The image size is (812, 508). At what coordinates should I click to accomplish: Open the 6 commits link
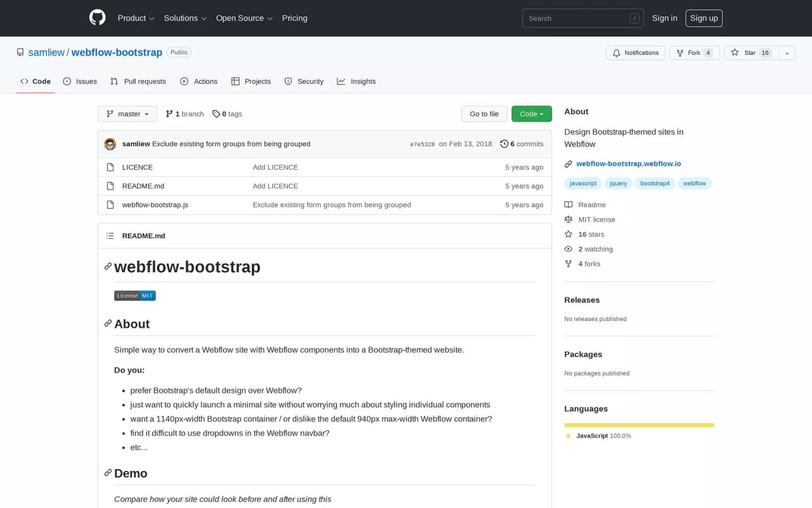point(522,144)
